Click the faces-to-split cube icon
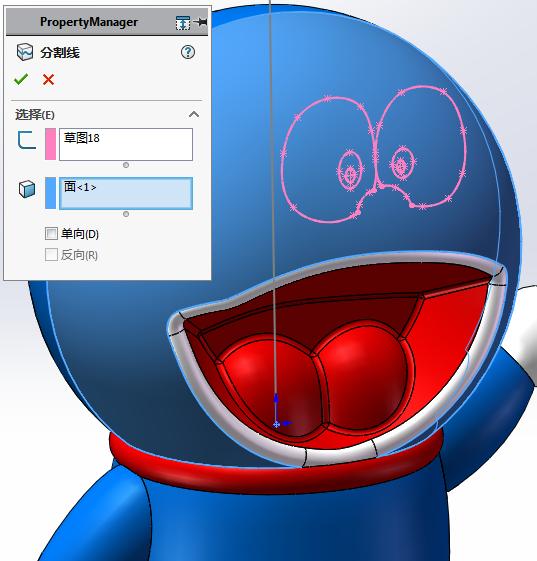This screenshot has height=561, width=537. pyautogui.click(x=27, y=189)
